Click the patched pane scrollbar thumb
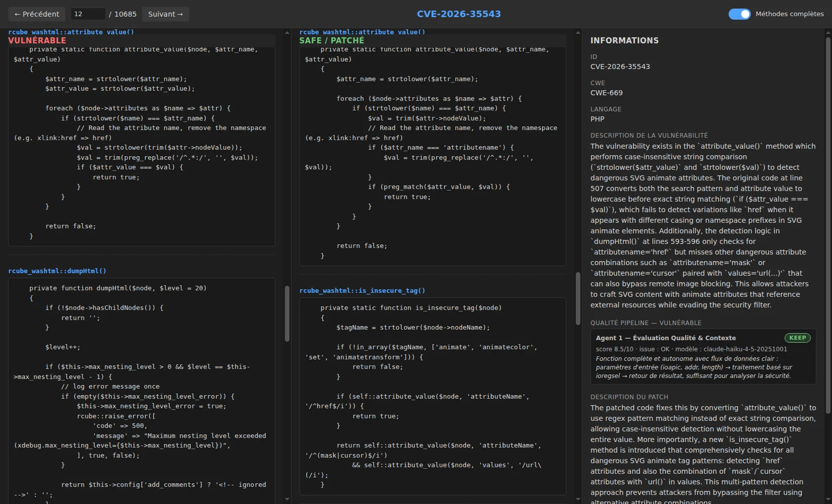832x504 pixels. (578, 298)
